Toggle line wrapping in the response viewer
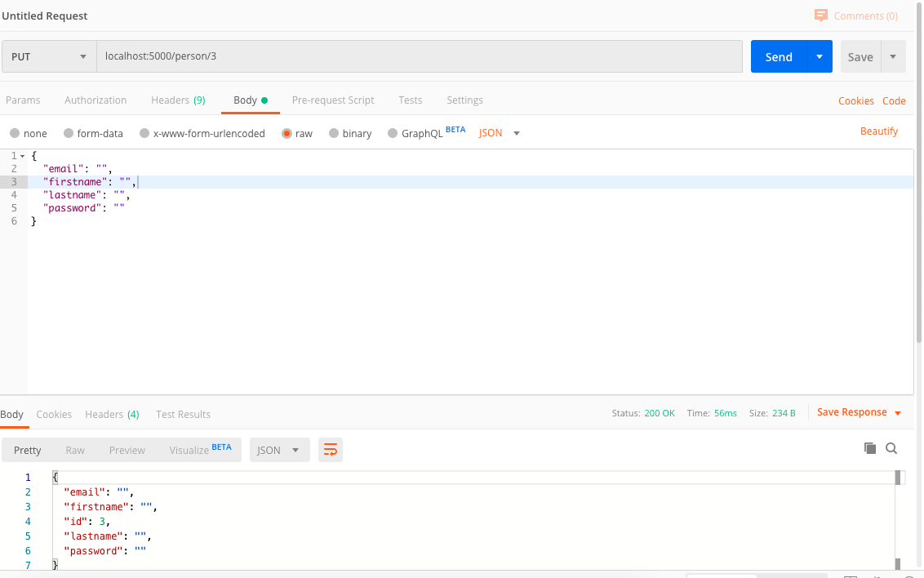 tap(331, 449)
